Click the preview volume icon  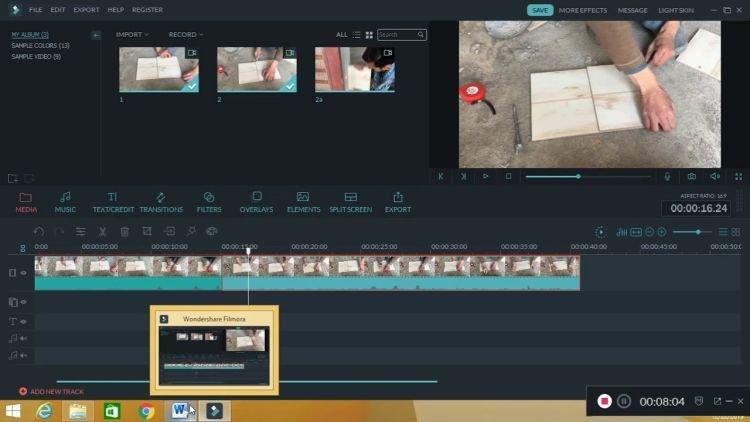pos(715,177)
